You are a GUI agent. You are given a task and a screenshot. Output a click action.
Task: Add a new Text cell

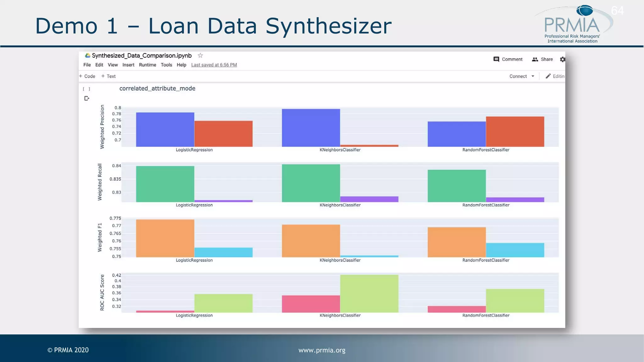(x=108, y=76)
